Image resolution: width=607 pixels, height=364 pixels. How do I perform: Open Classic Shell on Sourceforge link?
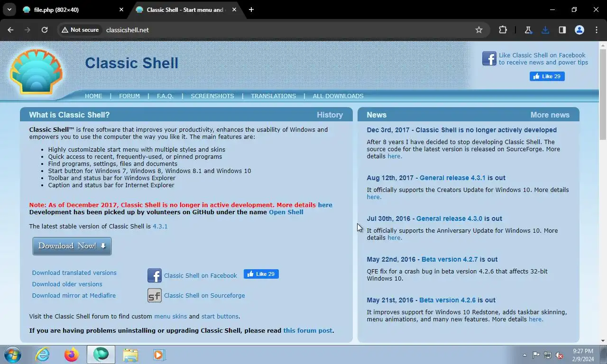204,295
